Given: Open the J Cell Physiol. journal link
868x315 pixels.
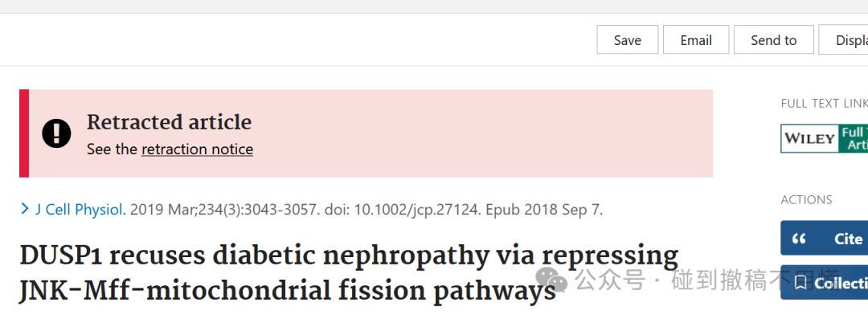Looking at the screenshot, I should click(x=81, y=210).
